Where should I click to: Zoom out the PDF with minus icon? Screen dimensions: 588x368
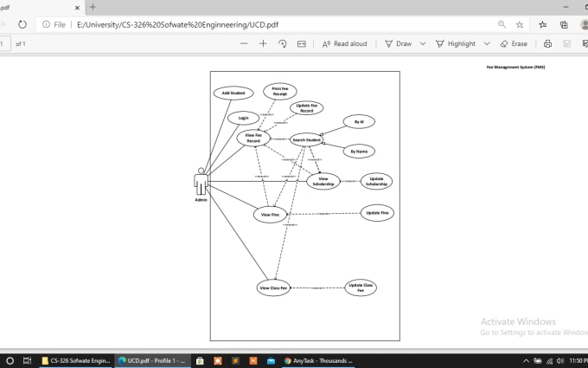[x=244, y=44]
